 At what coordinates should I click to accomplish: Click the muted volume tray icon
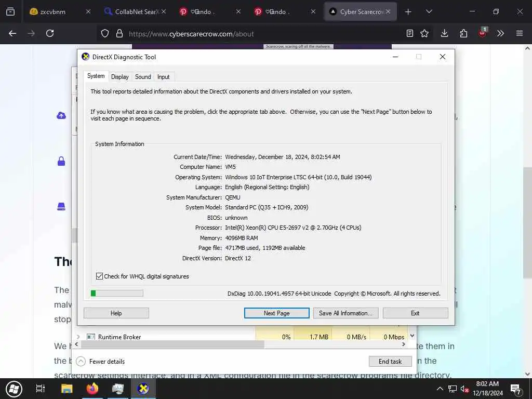click(465, 389)
